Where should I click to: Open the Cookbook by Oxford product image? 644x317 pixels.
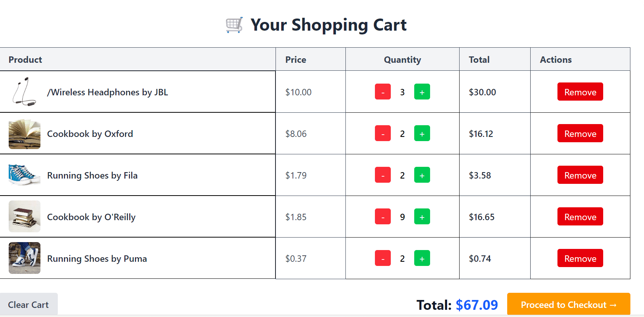coord(24,134)
